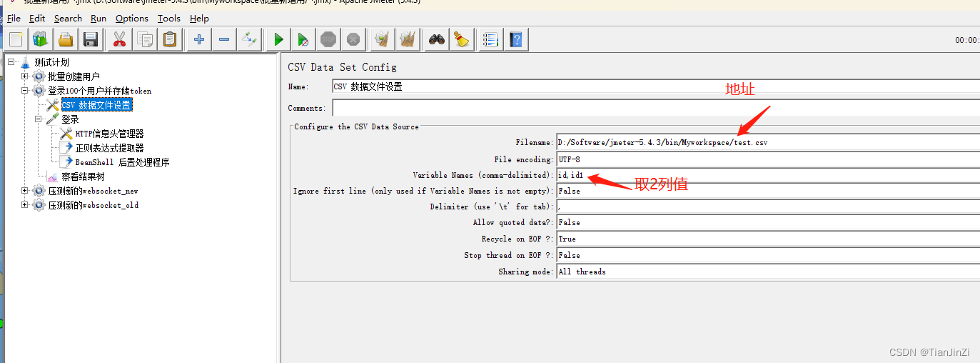This screenshot has height=363, width=980.
Task: Click the empty Comments field
Action: (656, 108)
